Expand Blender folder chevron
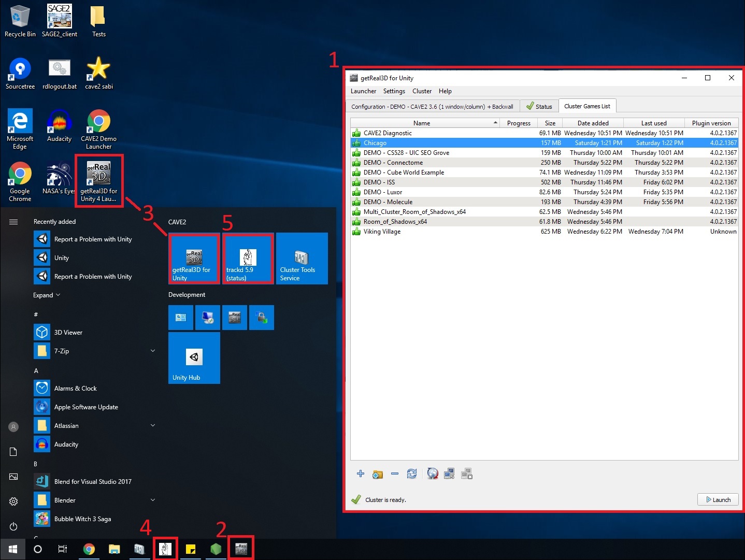 153,500
